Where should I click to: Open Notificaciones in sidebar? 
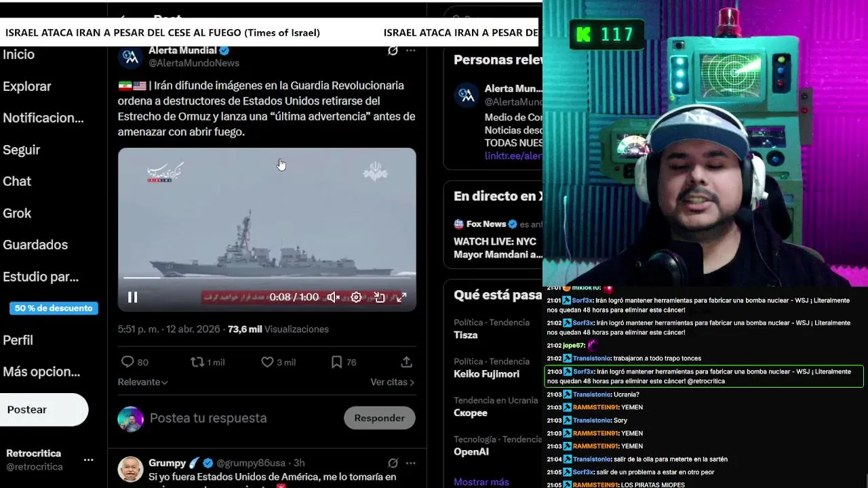point(43,118)
